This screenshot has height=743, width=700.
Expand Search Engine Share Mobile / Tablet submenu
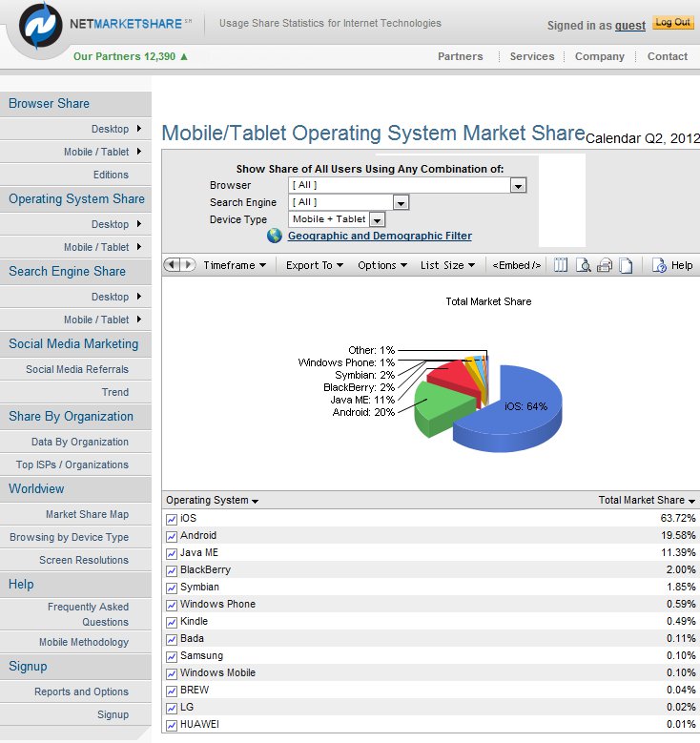(x=139, y=319)
